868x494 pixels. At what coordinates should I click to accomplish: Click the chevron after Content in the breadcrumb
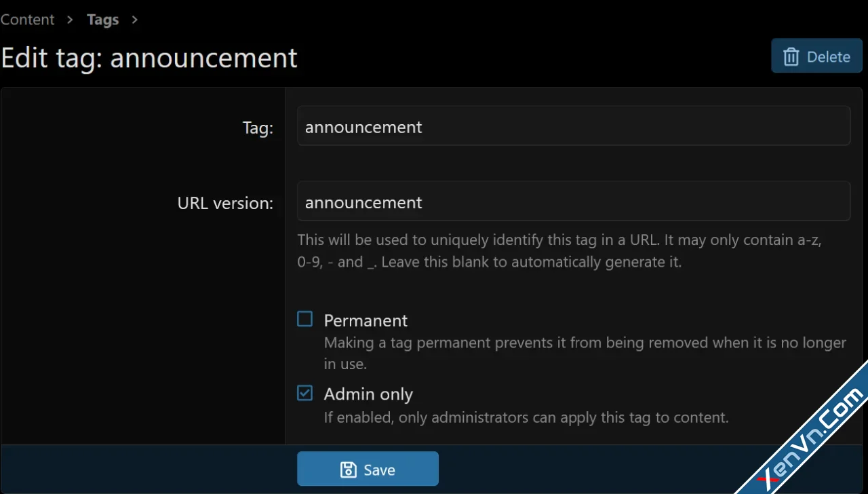(70, 20)
